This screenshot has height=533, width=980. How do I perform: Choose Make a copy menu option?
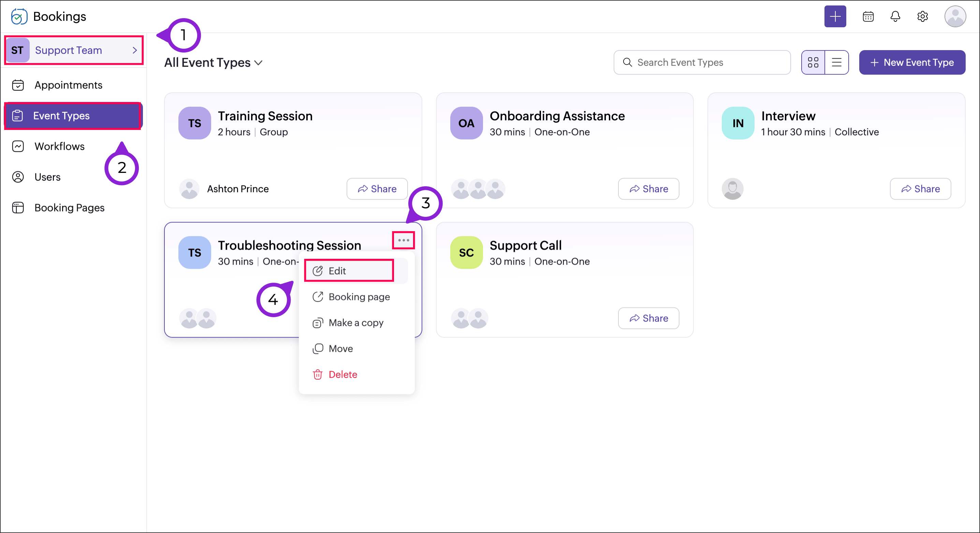coord(356,323)
